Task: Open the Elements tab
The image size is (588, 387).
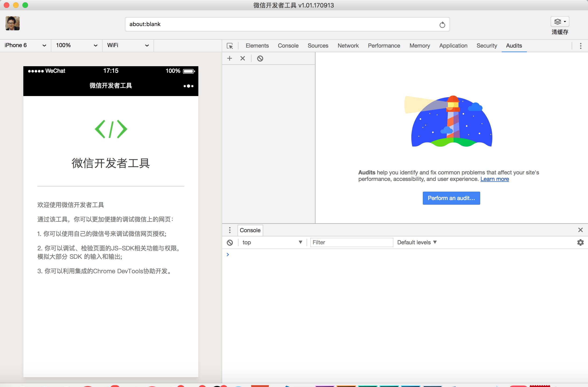Action: 257,46
